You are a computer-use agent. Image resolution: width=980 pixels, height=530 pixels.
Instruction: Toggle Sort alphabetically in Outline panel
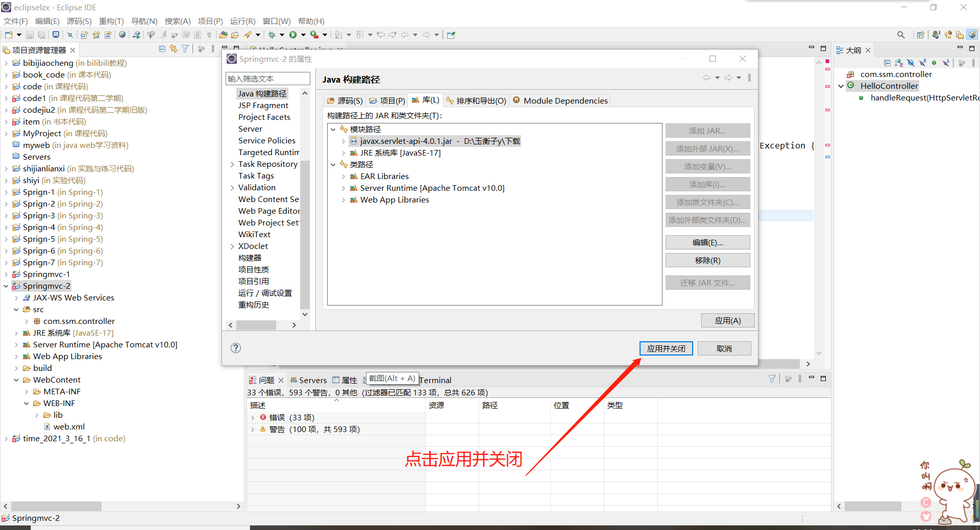(x=899, y=63)
